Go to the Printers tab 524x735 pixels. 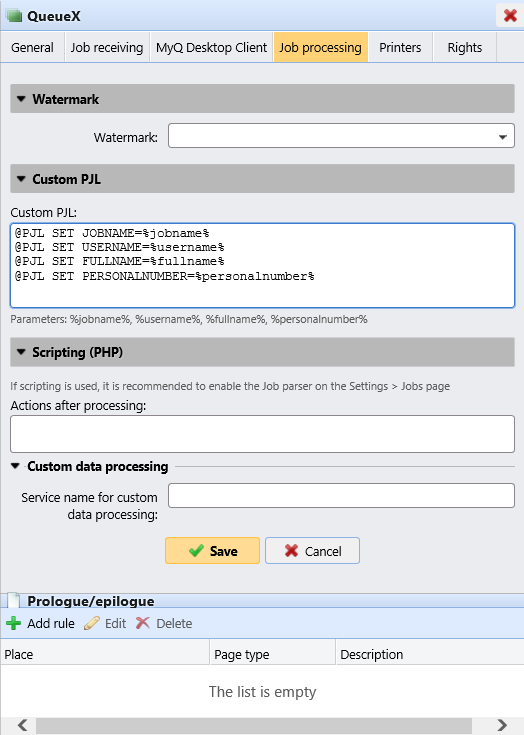click(x=400, y=47)
